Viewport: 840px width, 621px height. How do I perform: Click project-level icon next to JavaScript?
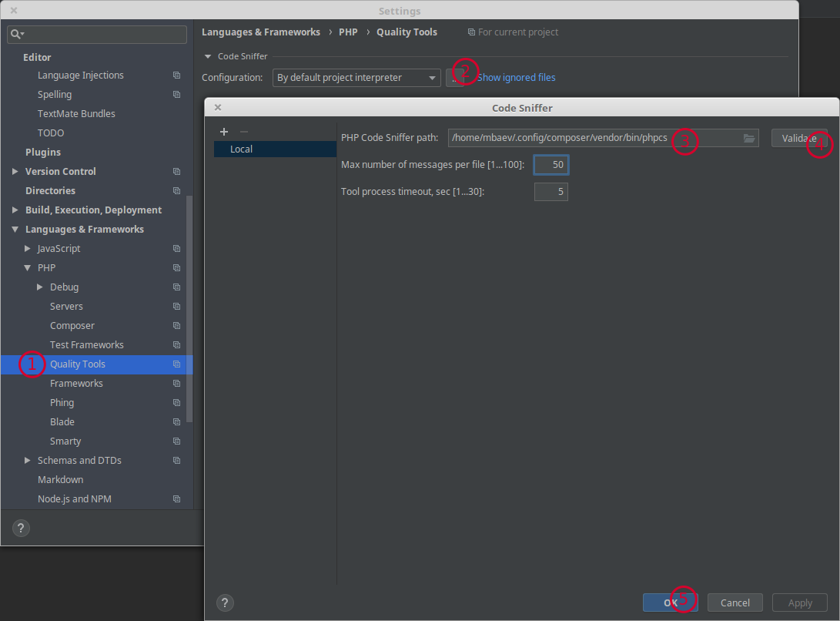176,249
